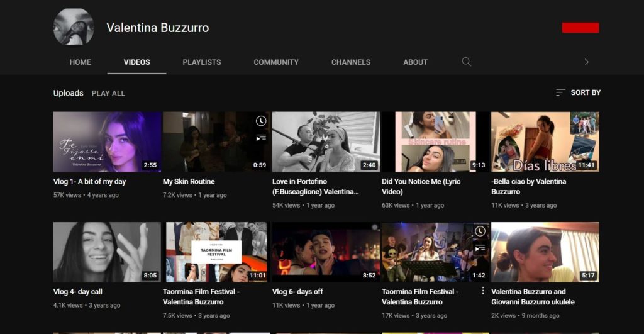
Task: Open Taormina Film Festival title with 7.5K views
Action: pyautogui.click(x=201, y=297)
